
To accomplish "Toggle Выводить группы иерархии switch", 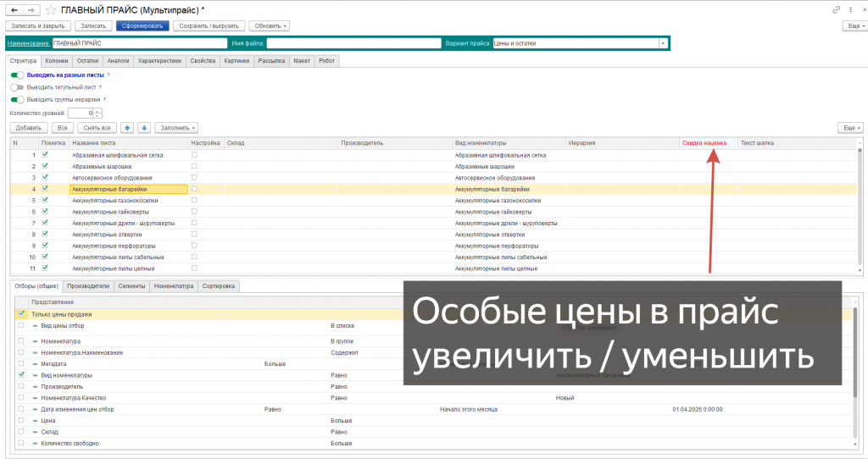I will (x=17, y=100).
